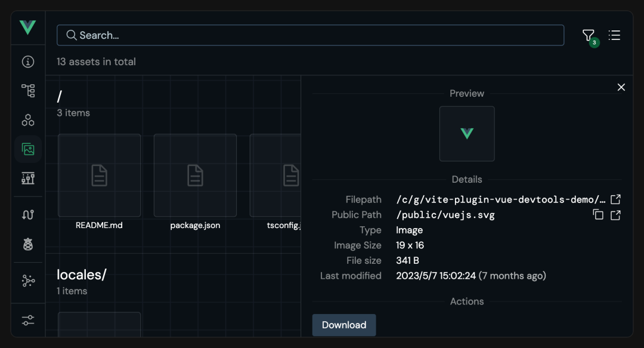Open the Overview info tab icon
The height and width of the screenshot is (348, 644).
coord(28,61)
